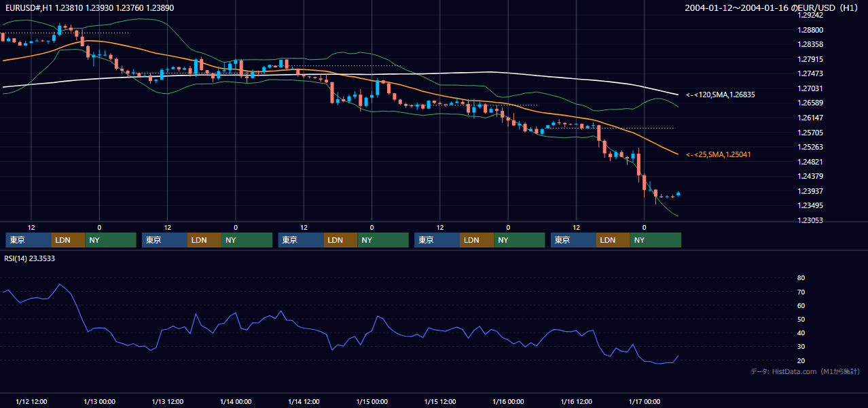Click time axis label 1/16 00:00
868x408 pixels.
[x=508, y=402]
